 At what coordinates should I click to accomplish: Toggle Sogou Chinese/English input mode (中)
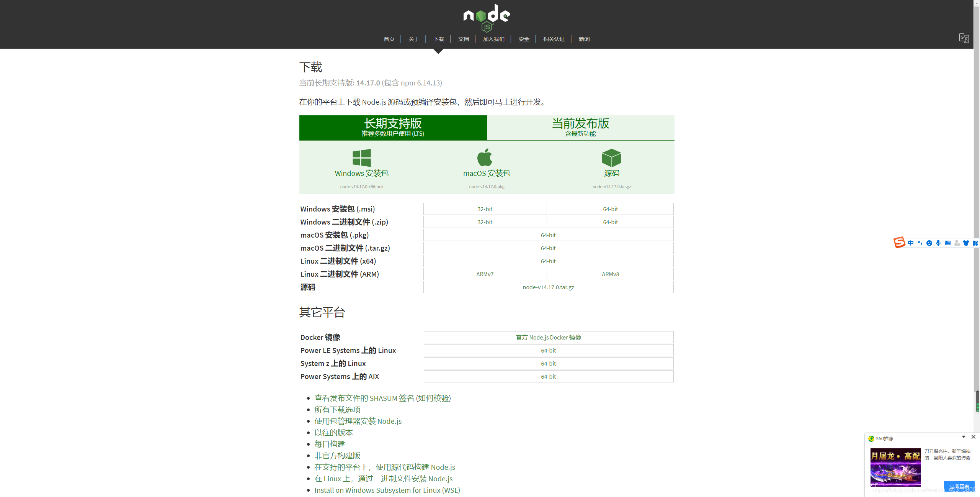[x=911, y=243]
